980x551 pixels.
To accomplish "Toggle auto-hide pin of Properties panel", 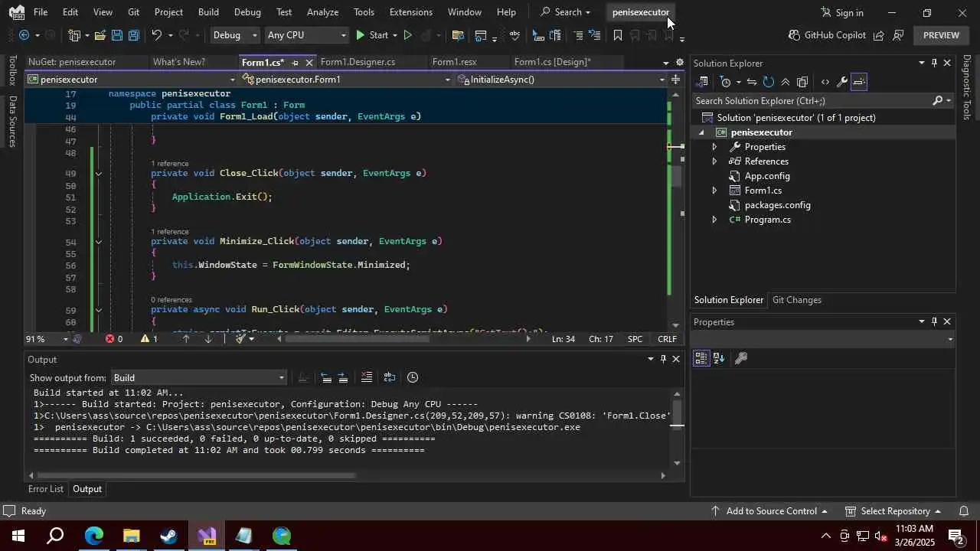I will pyautogui.click(x=934, y=322).
